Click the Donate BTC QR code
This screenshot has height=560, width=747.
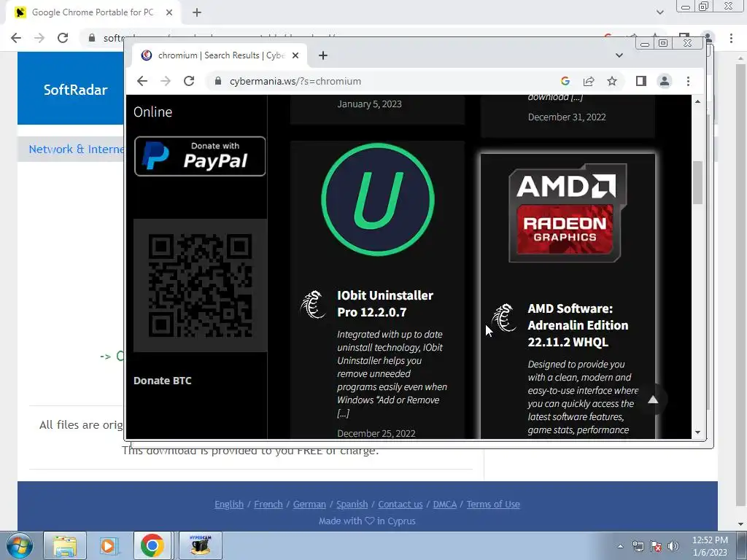200,285
